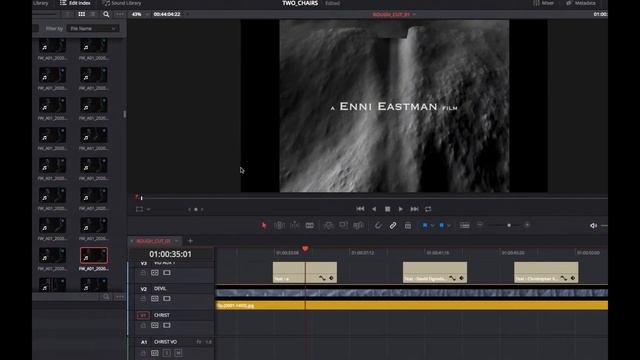640x360 pixels.
Task: Disable V3 video track visibility
Action: [167, 273]
